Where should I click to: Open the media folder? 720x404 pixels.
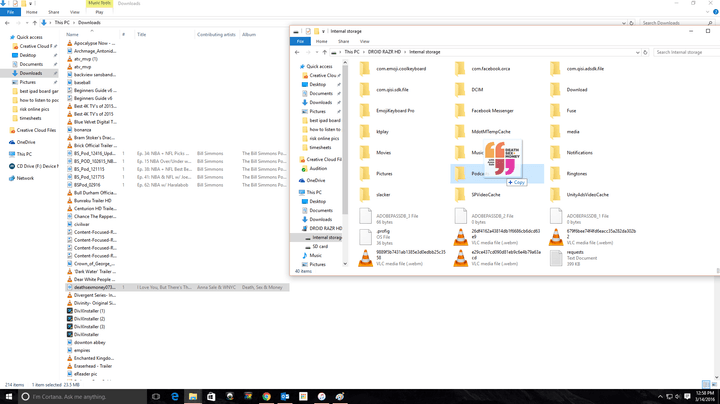click(x=565, y=132)
